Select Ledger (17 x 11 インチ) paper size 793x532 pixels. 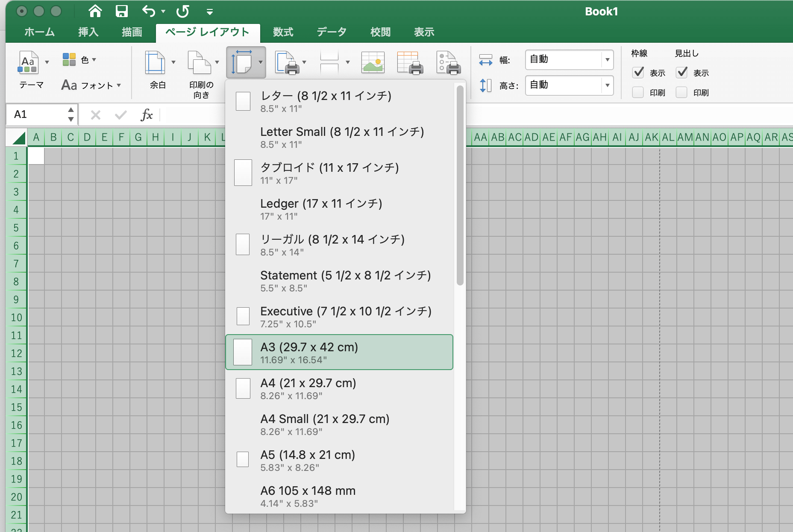point(339,209)
